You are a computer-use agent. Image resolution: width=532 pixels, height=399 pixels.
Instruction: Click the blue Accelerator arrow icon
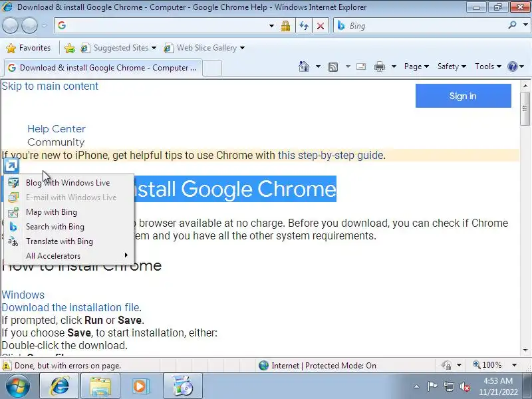11,166
